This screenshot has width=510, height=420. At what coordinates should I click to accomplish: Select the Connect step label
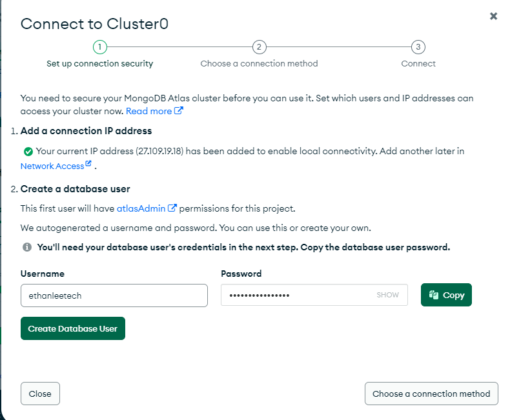[418, 63]
